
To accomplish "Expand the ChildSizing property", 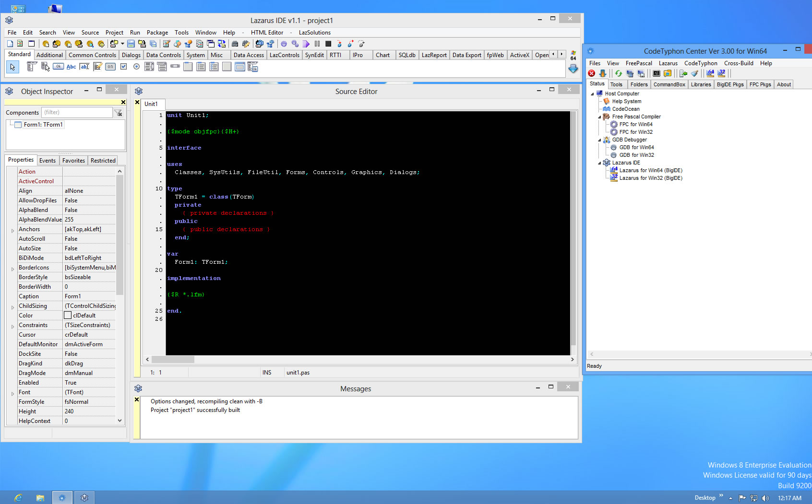I will (12, 307).
